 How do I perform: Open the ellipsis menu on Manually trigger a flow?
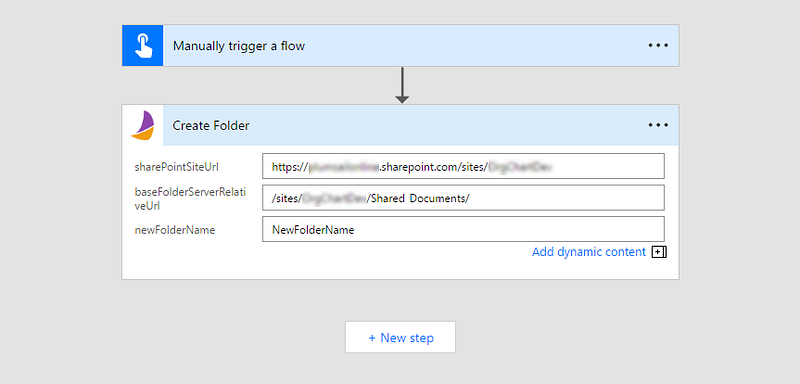[x=658, y=45]
